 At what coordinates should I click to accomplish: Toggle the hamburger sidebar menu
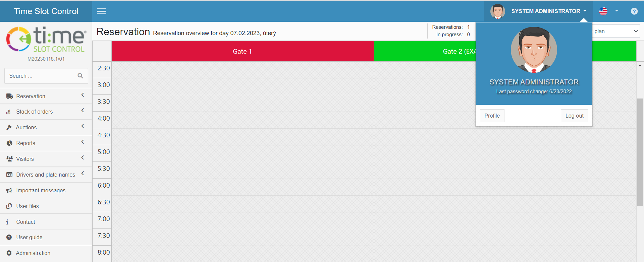101,11
